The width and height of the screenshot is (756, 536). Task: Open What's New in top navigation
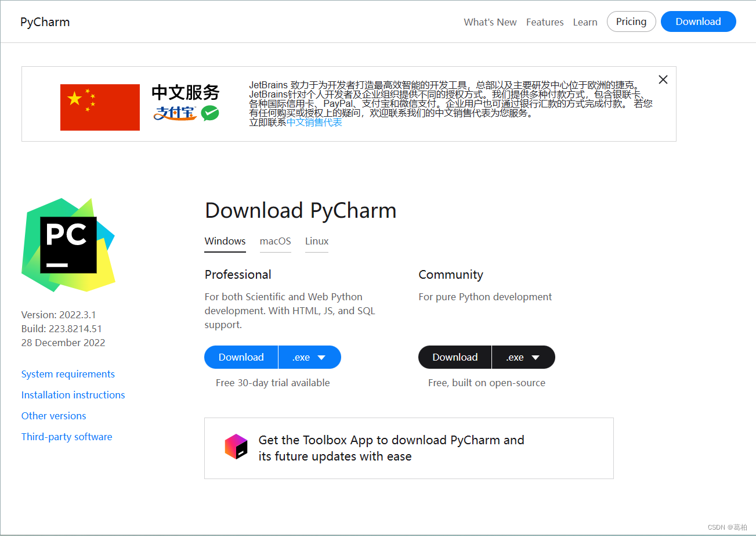click(490, 22)
